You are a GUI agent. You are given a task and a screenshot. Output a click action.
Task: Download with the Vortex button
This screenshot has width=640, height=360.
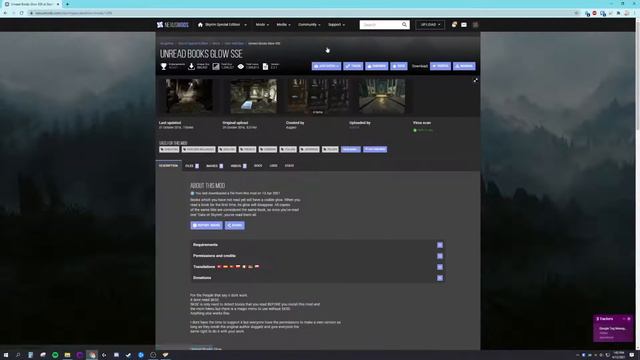(440, 66)
